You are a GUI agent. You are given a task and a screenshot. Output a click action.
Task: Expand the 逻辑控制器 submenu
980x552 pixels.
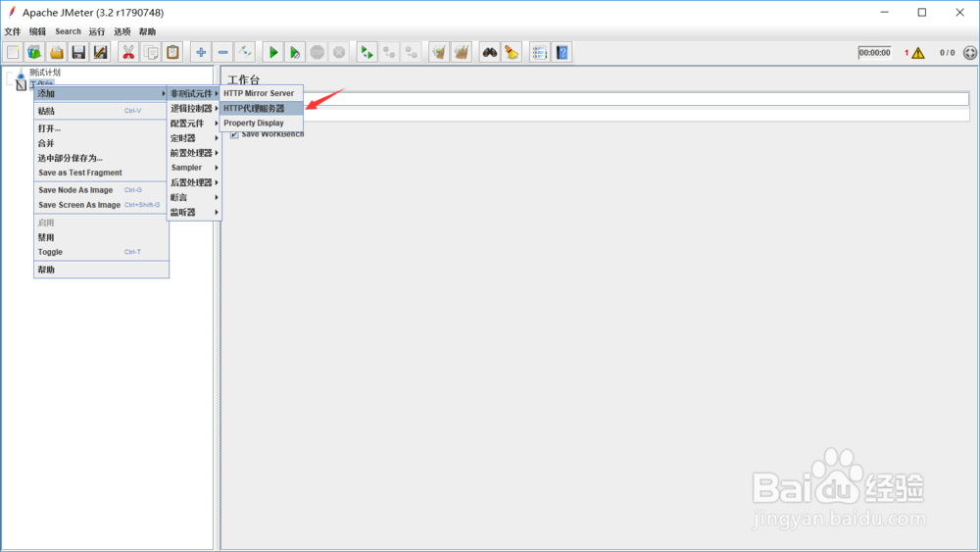[x=194, y=108]
